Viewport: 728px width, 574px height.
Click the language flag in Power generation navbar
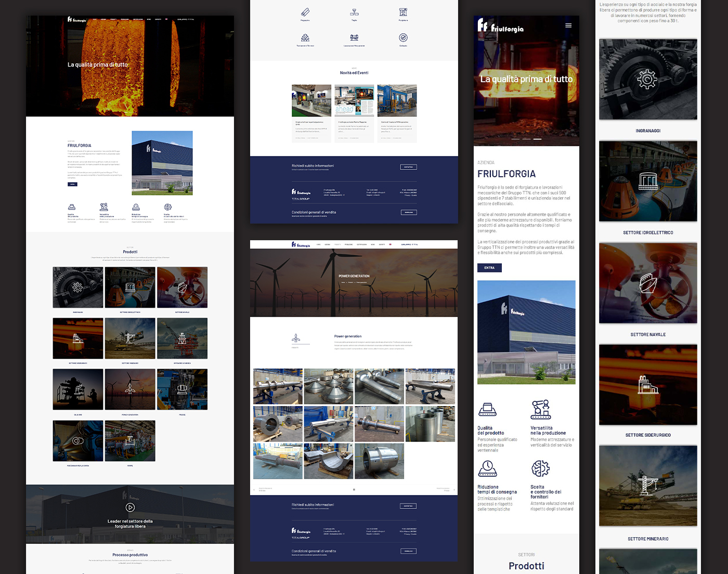(390, 244)
